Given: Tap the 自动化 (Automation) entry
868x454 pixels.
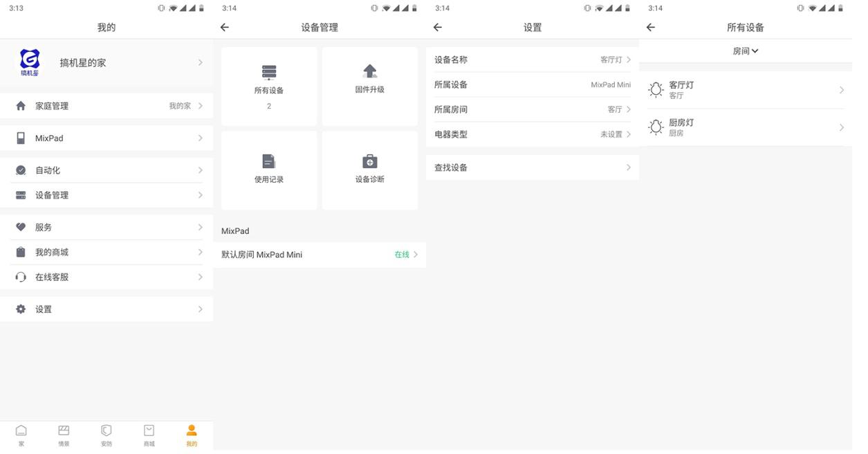Looking at the screenshot, I should click(x=107, y=170).
